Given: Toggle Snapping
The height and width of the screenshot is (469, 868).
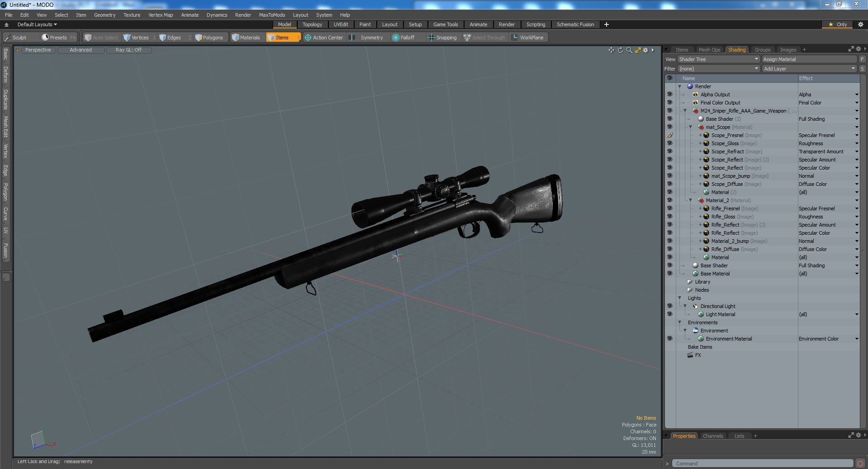Looking at the screenshot, I should click(x=442, y=38).
